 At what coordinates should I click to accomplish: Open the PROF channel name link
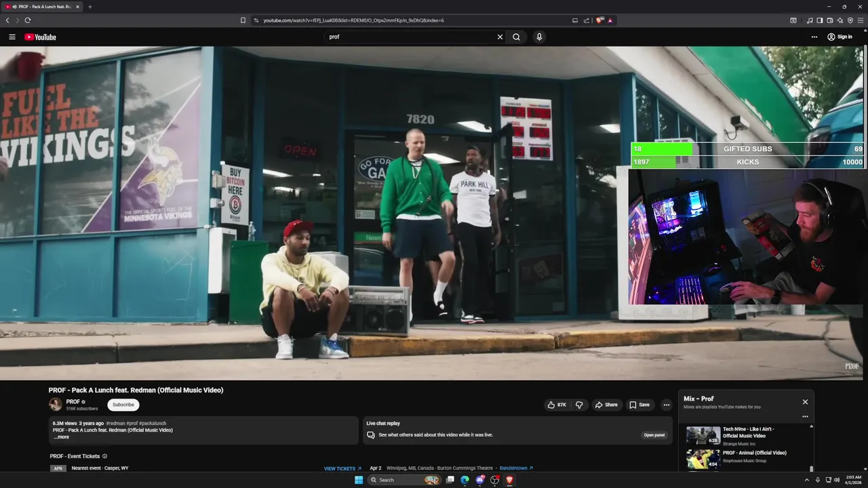[73, 402]
